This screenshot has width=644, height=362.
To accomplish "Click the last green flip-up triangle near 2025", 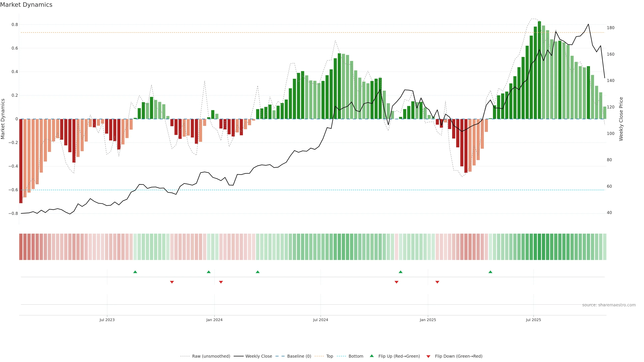I will [490, 272].
